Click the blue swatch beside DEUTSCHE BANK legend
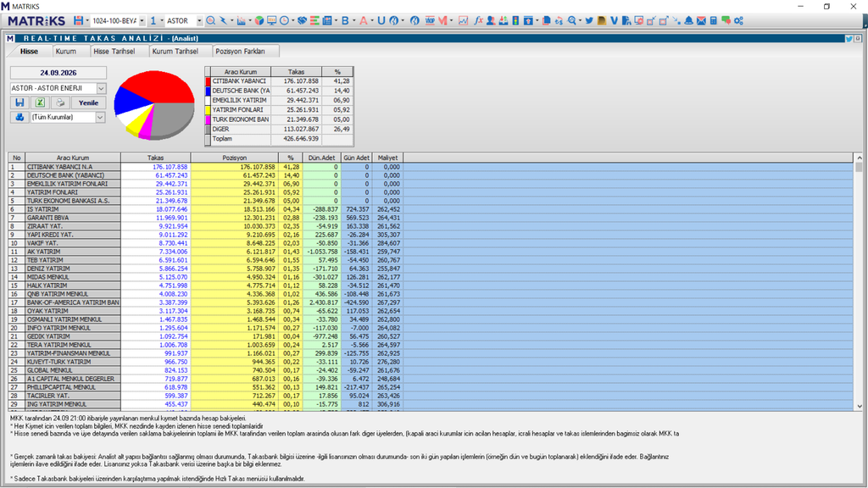Viewport: 868px width, 488px height. click(x=209, y=91)
